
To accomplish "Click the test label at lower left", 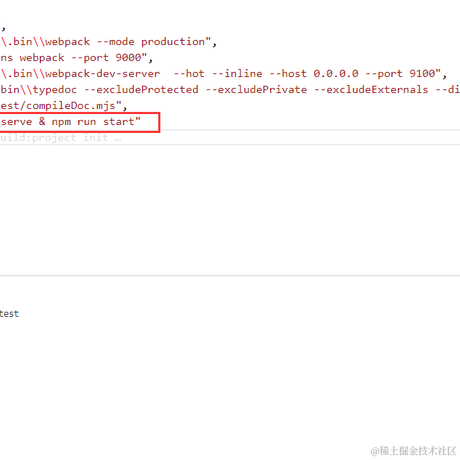I will point(9,314).
